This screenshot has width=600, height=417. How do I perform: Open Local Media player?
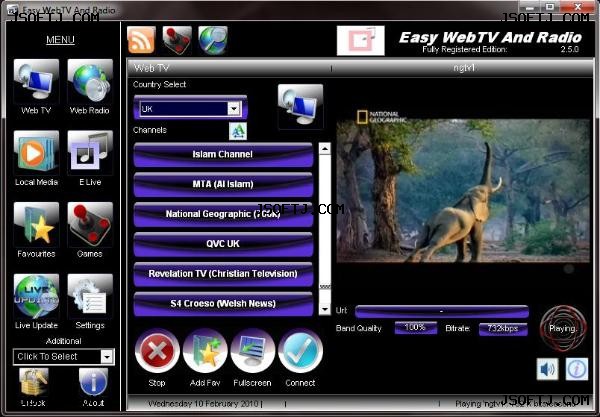[x=36, y=152]
